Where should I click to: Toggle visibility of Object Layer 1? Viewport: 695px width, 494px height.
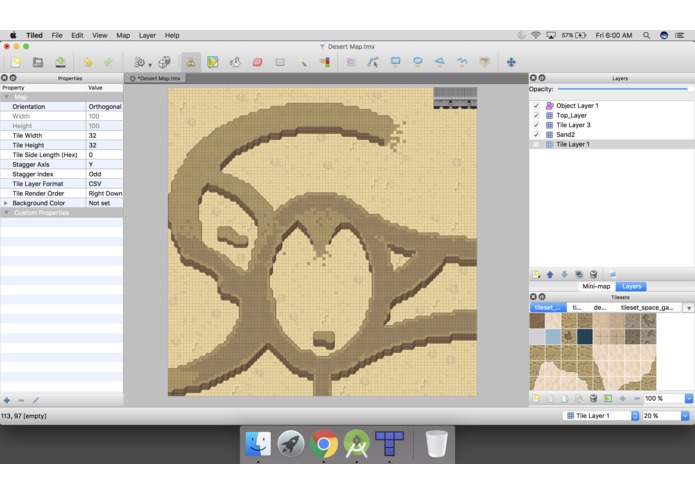536,105
